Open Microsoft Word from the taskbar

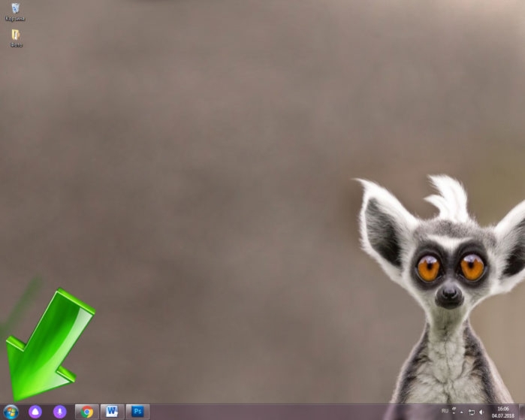tap(112, 412)
